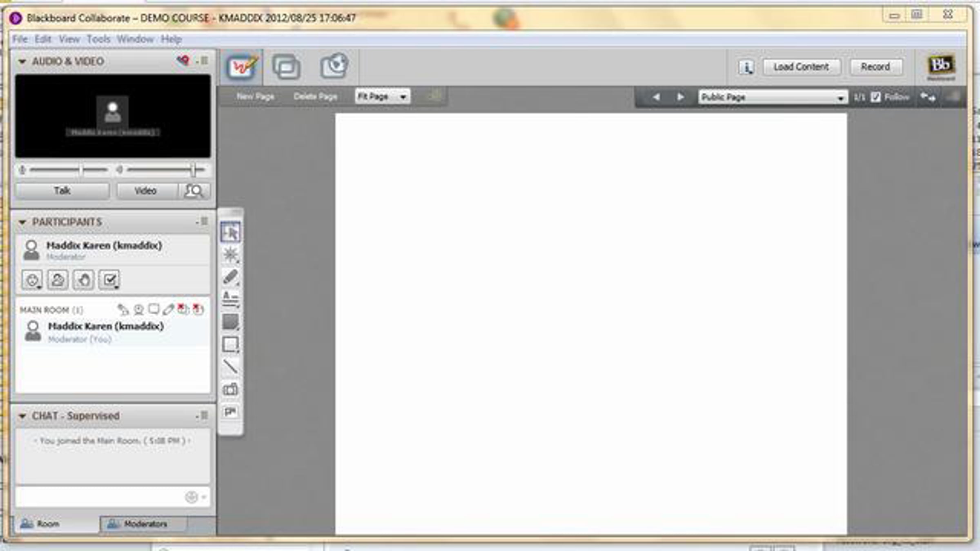
Task: Select the whiteboard Screenshot camera tool
Action: tap(231, 389)
